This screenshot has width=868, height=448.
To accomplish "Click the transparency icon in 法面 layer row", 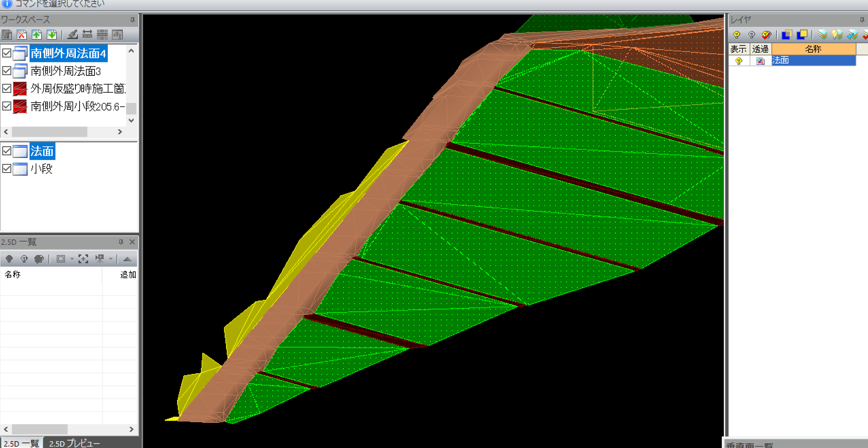I will (x=760, y=60).
